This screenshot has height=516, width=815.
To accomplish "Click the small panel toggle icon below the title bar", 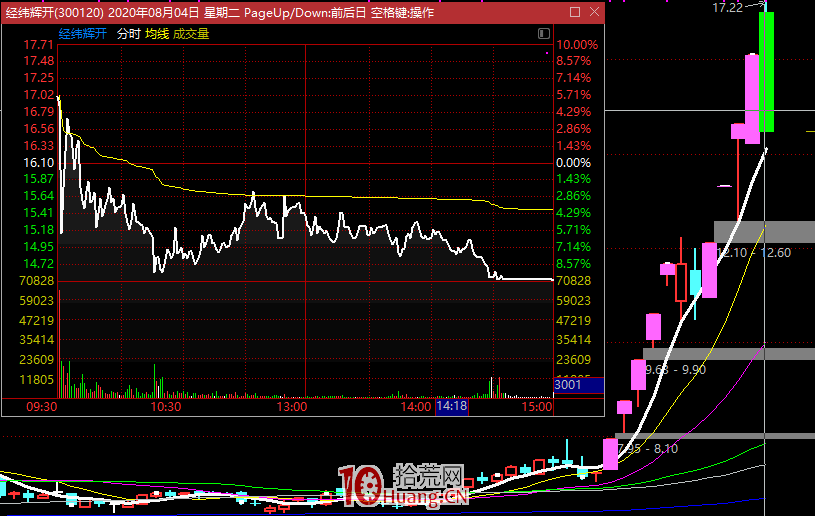I will (x=544, y=32).
